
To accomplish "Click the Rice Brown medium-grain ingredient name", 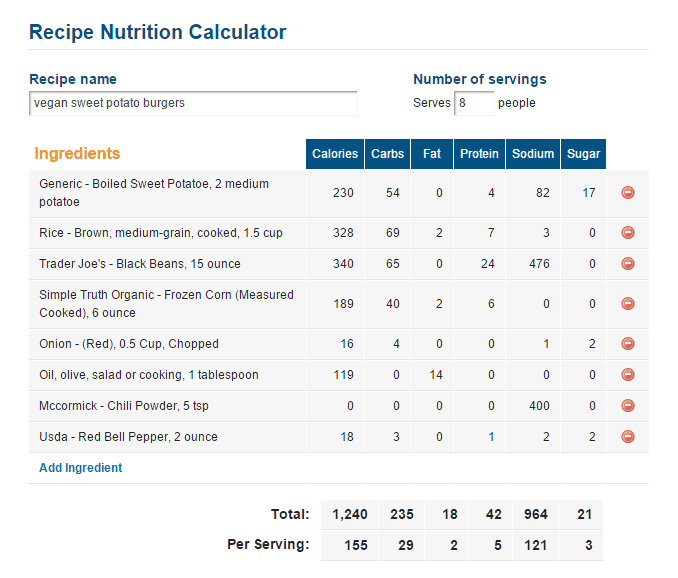I will pyautogui.click(x=161, y=233).
